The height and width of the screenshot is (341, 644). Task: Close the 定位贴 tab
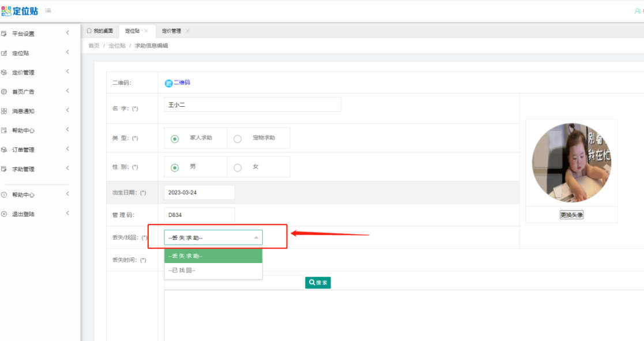[x=146, y=31]
